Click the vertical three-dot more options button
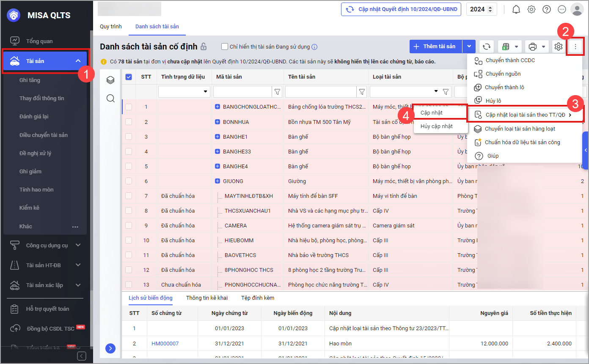Image resolution: width=589 pixels, height=364 pixels. pos(575,47)
